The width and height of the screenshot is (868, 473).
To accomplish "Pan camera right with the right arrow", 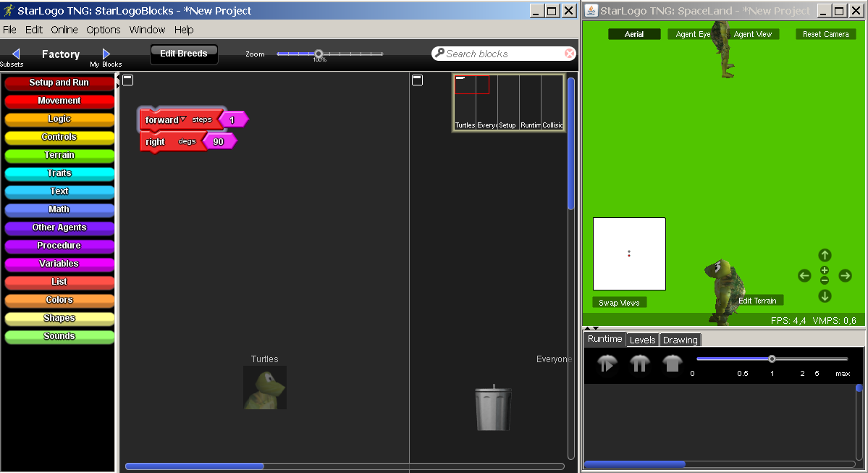I will tap(846, 275).
